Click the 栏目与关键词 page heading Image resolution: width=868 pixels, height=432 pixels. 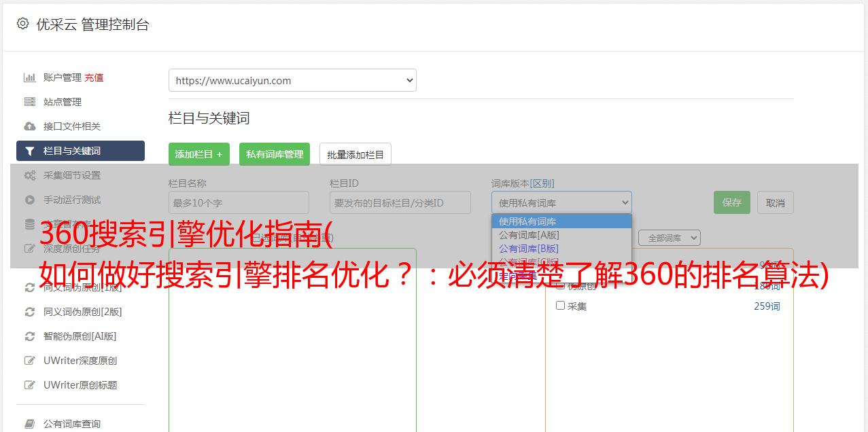[x=209, y=118]
